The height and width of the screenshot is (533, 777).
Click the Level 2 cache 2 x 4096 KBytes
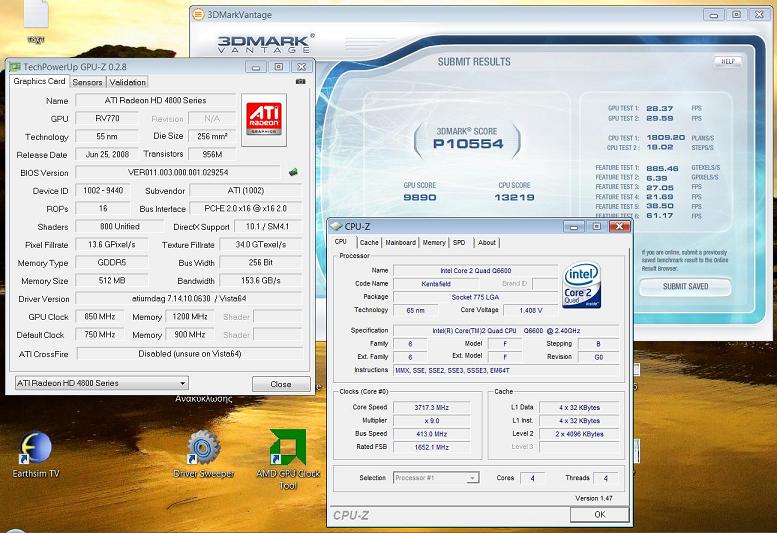tap(579, 434)
